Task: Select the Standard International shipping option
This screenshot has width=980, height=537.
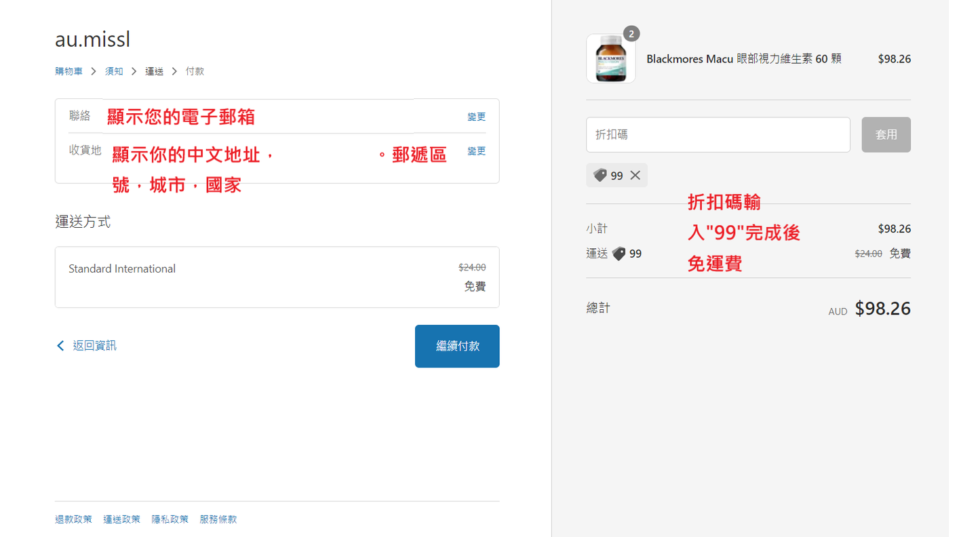Action: pos(277,277)
